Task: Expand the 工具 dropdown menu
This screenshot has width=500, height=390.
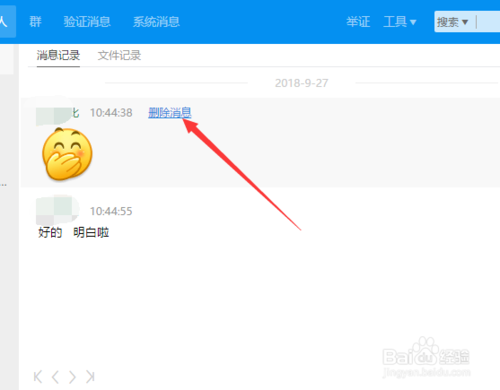Action: point(400,22)
